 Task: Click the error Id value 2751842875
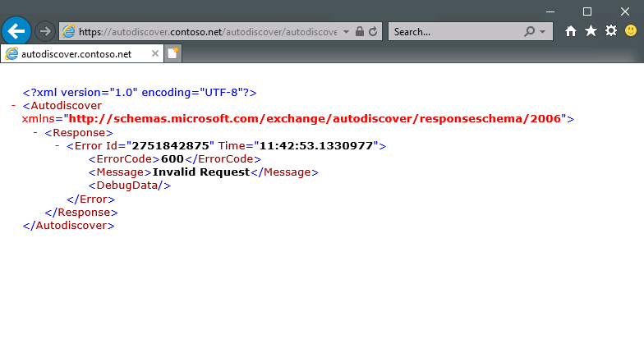[171, 146]
